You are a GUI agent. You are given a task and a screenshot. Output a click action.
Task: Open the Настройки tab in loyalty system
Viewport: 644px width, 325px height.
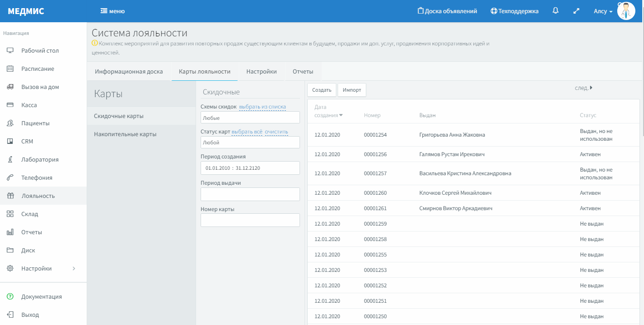pyautogui.click(x=261, y=71)
